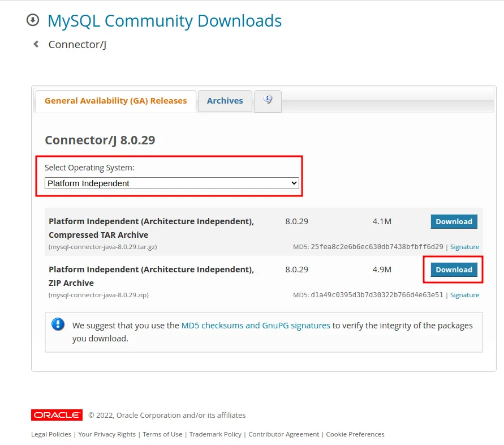
Task: Open Your Privacy Rights footer link
Action: click(x=107, y=434)
